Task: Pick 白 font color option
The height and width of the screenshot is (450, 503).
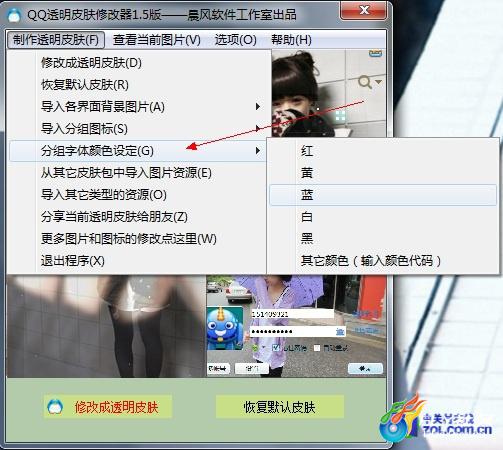Action: [x=383, y=217]
